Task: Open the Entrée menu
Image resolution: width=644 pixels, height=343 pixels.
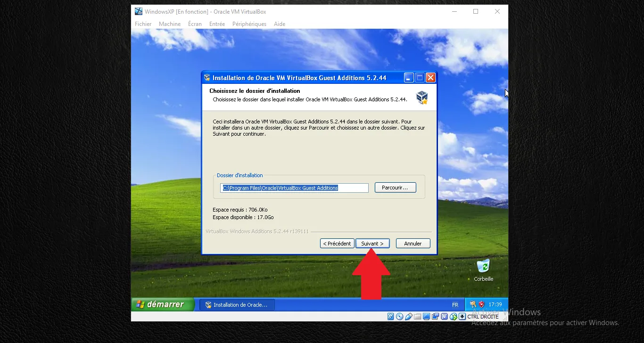Action: pyautogui.click(x=217, y=24)
